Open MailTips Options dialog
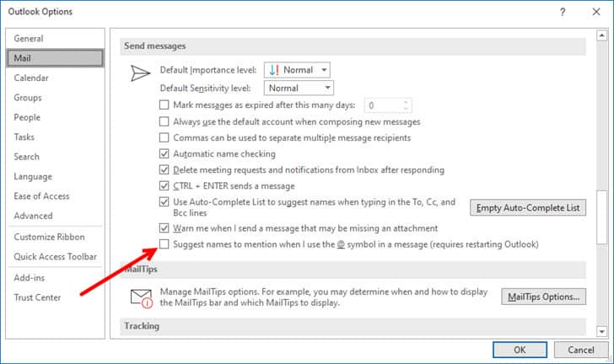The width and height of the screenshot is (614, 364). point(543,297)
